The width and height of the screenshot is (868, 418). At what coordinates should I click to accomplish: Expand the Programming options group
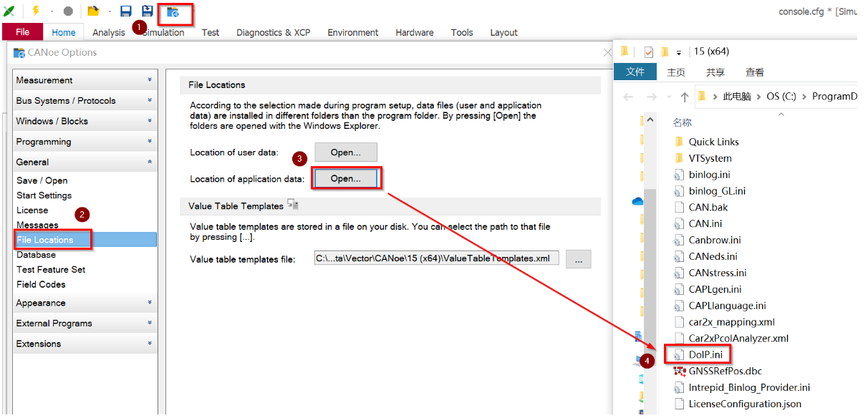pos(85,142)
